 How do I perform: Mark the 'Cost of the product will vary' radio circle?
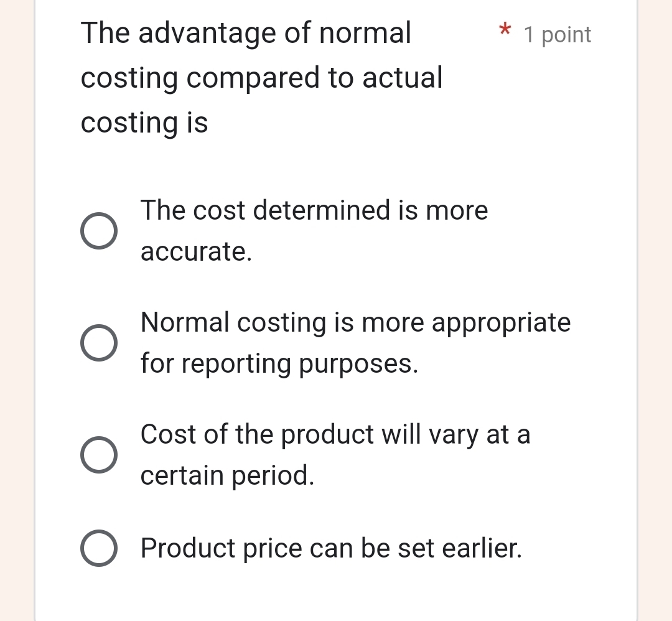tap(98, 455)
